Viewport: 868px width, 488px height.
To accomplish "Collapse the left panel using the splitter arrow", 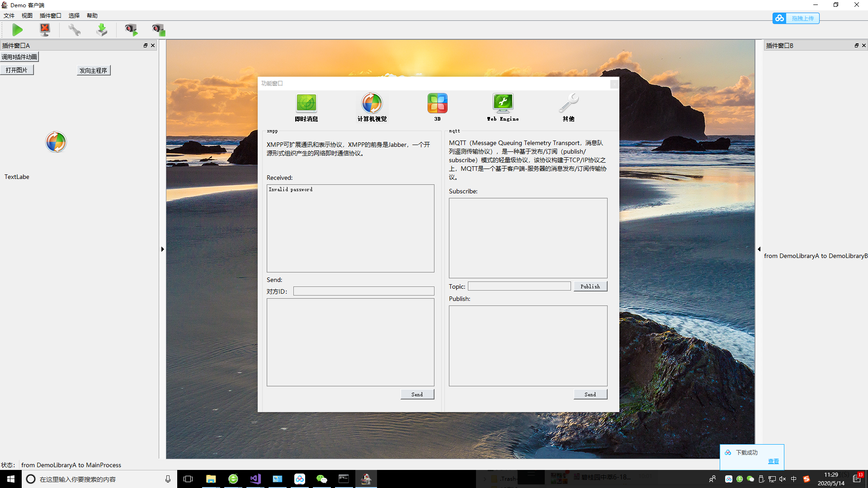I will (x=163, y=249).
